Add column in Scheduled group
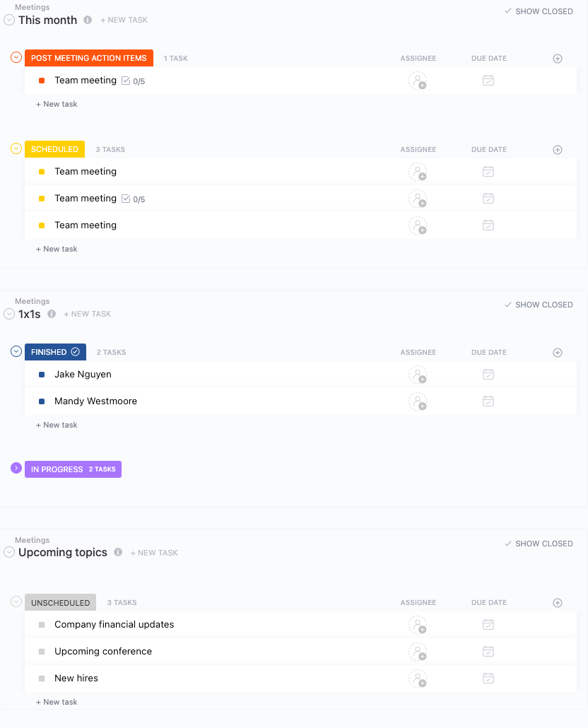 tap(557, 150)
